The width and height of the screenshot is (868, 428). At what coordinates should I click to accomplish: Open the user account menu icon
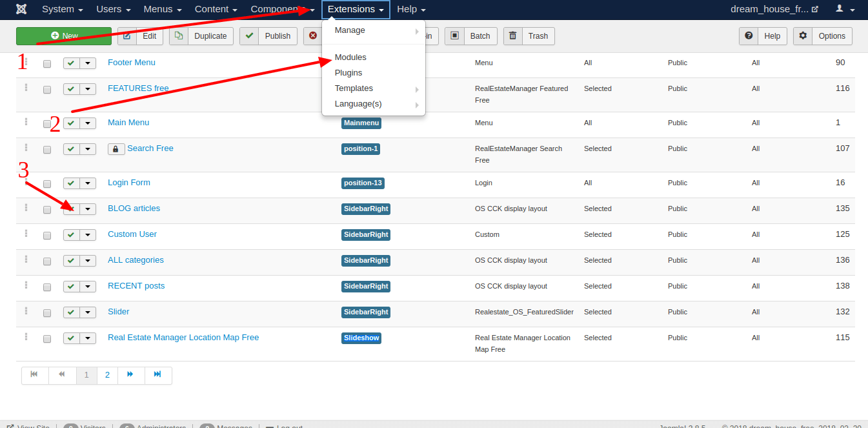845,9
